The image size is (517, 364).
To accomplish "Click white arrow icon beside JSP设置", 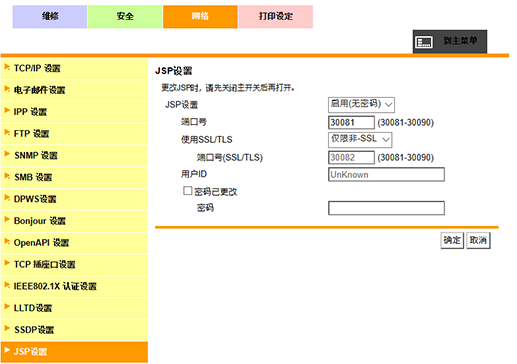I will (x=7, y=350).
